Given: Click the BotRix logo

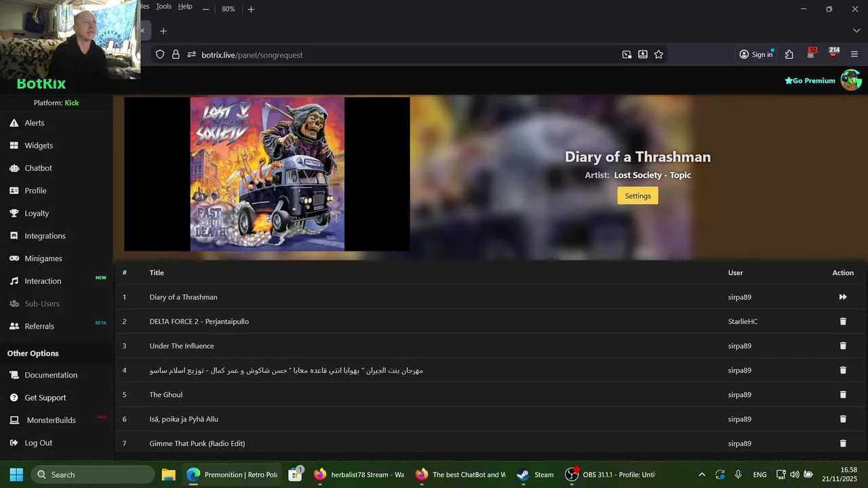Looking at the screenshot, I should click(41, 84).
